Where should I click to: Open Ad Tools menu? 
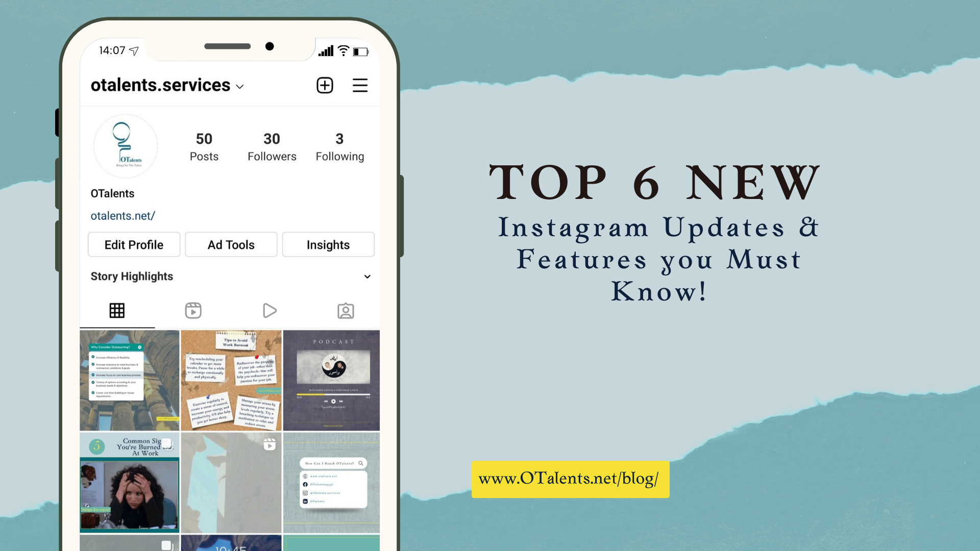coord(231,244)
